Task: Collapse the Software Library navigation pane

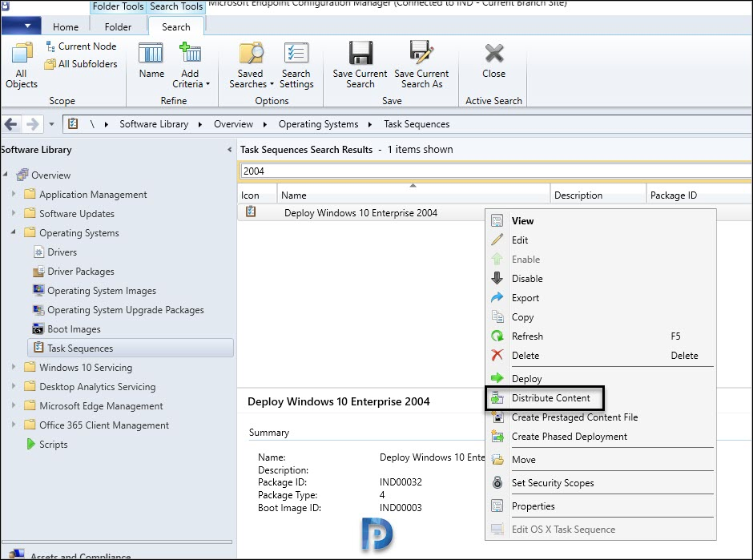Action: [230, 150]
